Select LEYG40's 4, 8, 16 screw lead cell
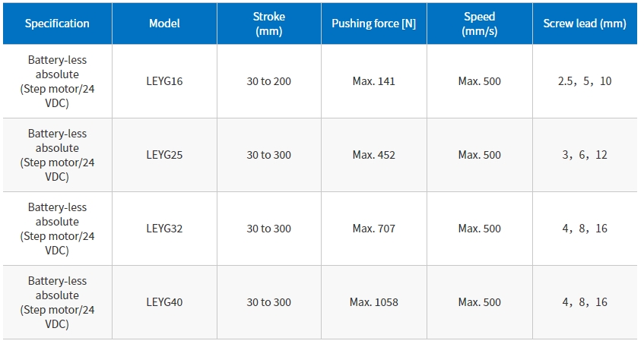The width and height of the screenshot is (644, 344). [x=585, y=302]
